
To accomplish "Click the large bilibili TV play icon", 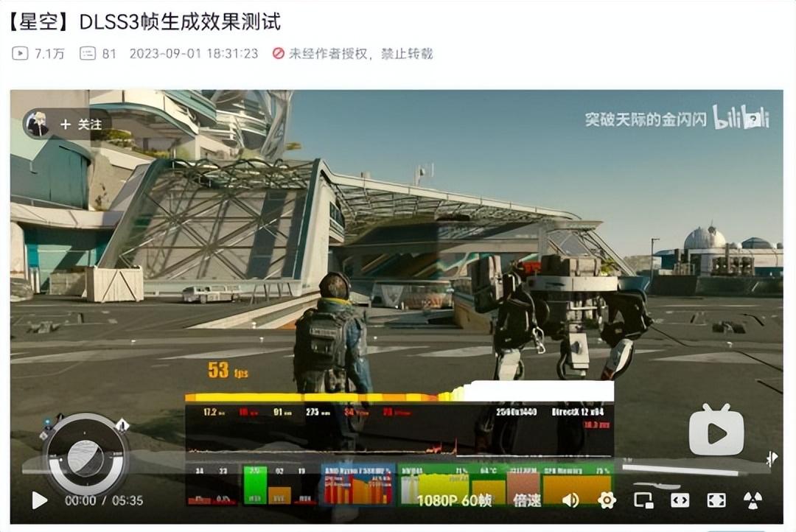I will click(716, 430).
